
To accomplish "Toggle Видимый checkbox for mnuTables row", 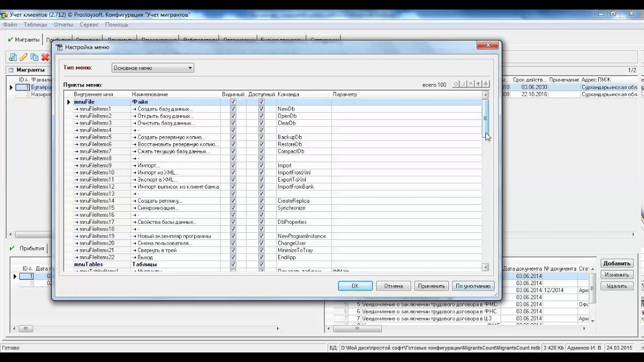I will [x=233, y=264].
